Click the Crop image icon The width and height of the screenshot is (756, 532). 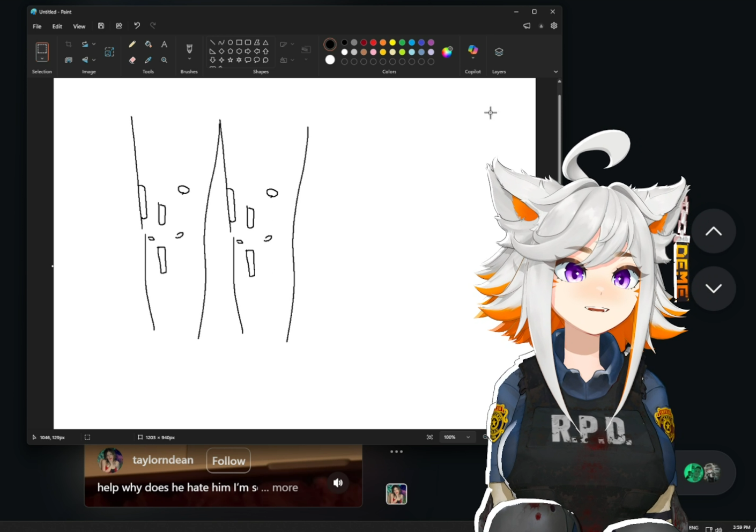(68, 44)
